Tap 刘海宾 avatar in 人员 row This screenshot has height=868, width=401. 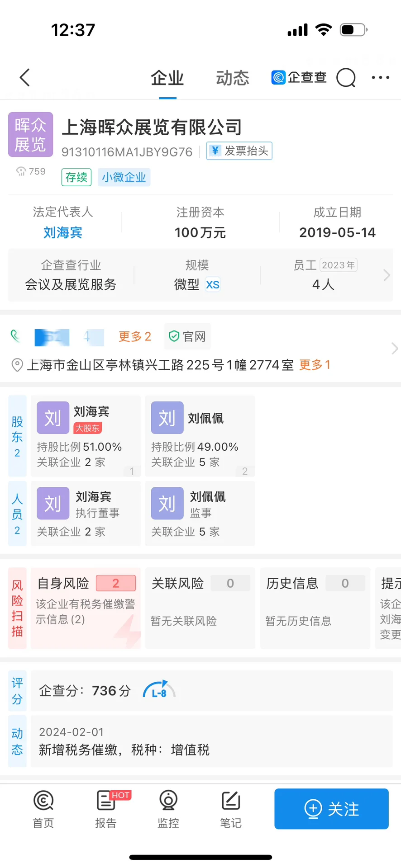pyautogui.click(x=53, y=503)
